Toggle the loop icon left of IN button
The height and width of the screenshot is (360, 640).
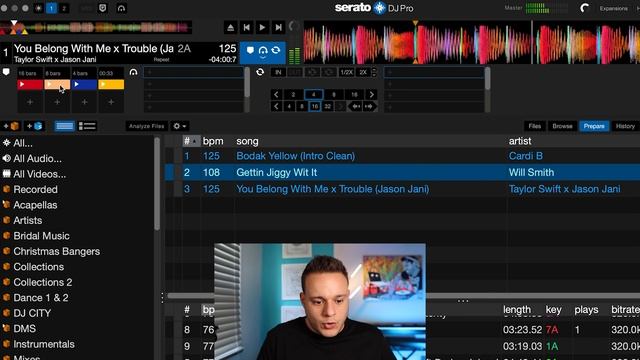point(260,72)
